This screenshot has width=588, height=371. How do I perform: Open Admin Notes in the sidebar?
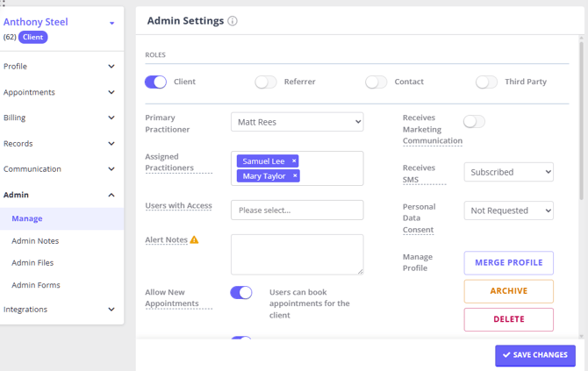click(35, 241)
